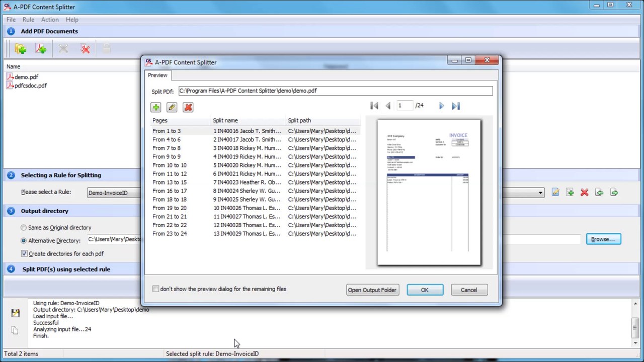
Task: Click the edit rule icon beside rule dropdown
Action: [555, 193]
